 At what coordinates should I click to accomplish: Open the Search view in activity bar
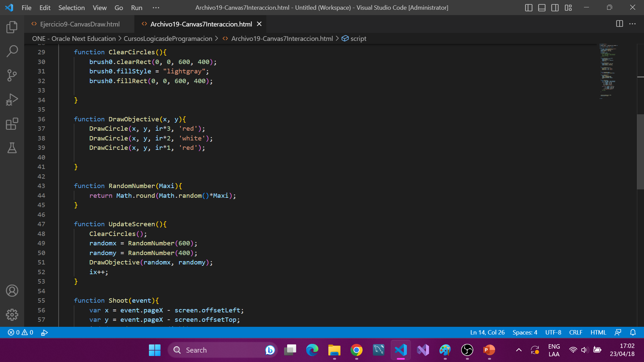(x=12, y=51)
